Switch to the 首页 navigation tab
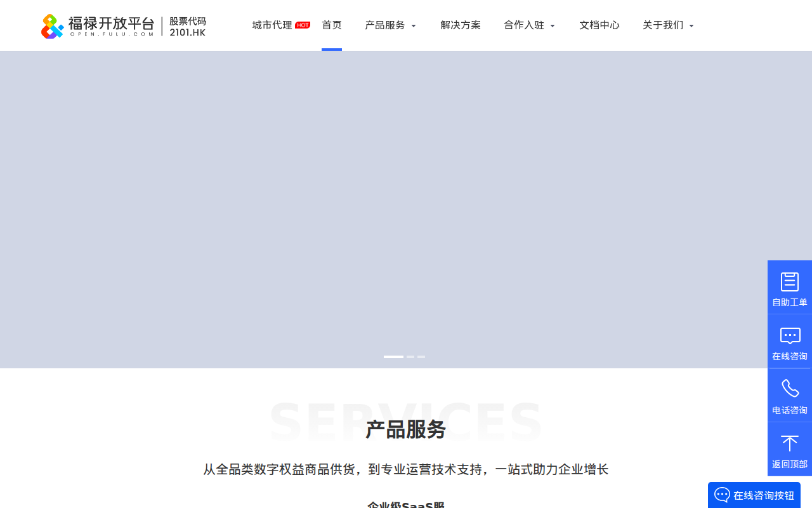This screenshot has height=508, width=812. pos(332,25)
